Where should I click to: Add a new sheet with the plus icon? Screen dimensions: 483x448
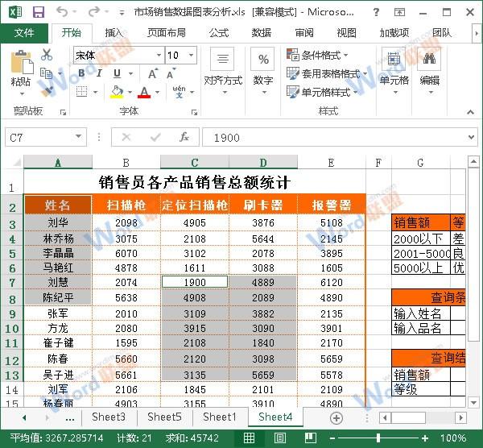(336, 417)
